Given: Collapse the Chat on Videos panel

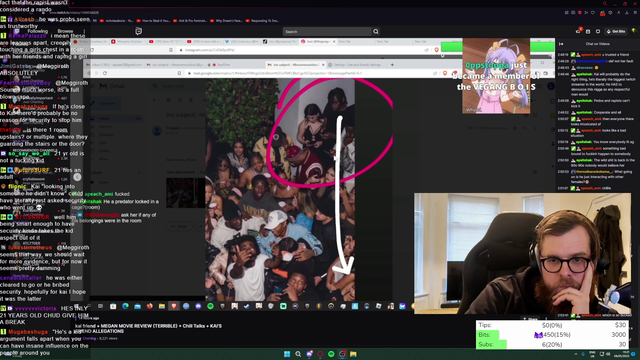Looking at the screenshot, I should pyautogui.click(x=561, y=44).
